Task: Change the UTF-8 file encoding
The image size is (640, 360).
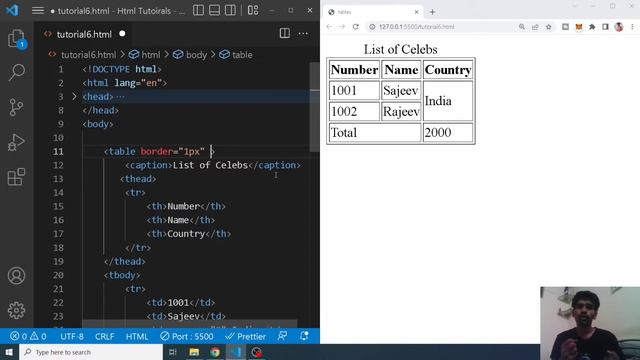Action: point(72,336)
